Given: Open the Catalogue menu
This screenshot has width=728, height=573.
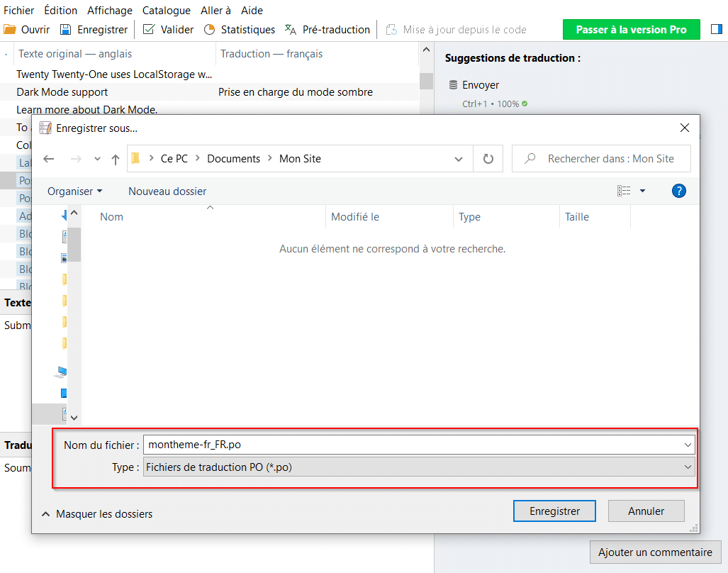Looking at the screenshot, I should [166, 11].
